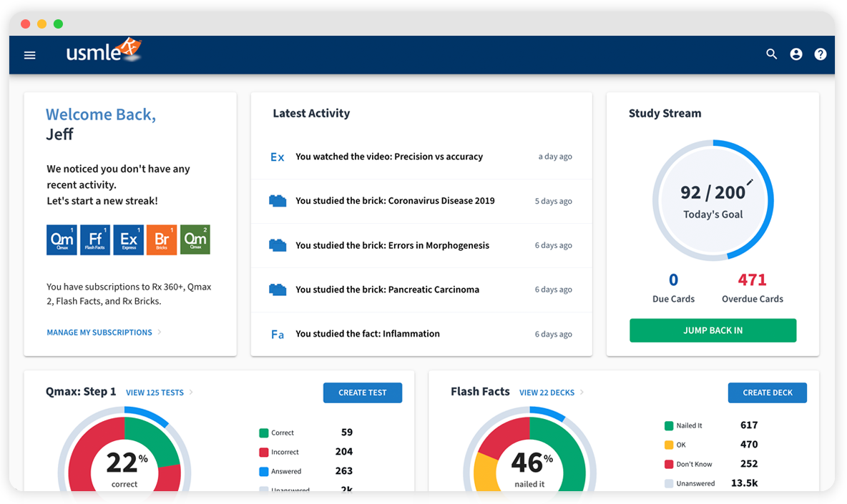Image resolution: width=847 pixels, height=504 pixels.
Task: Click the red Incorrect legend swatch
Action: pyautogui.click(x=263, y=453)
